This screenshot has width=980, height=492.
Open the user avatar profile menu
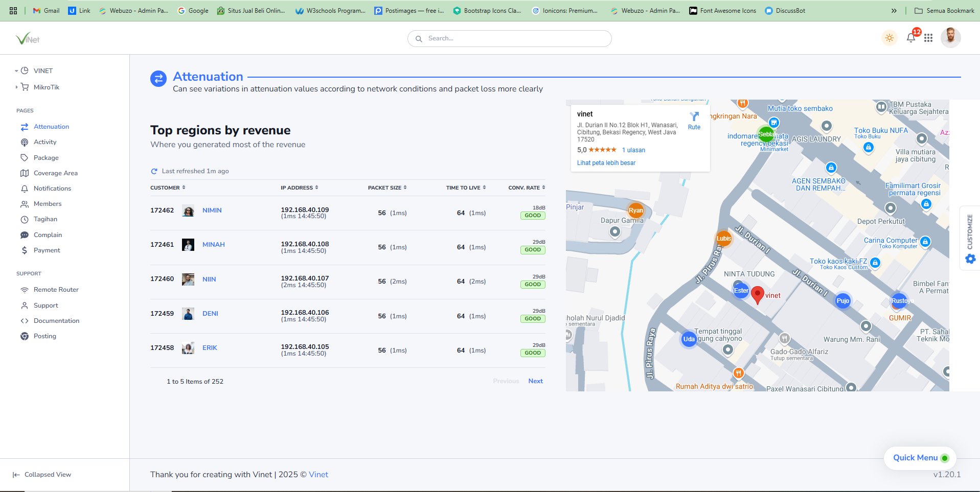tap(951, 38)
